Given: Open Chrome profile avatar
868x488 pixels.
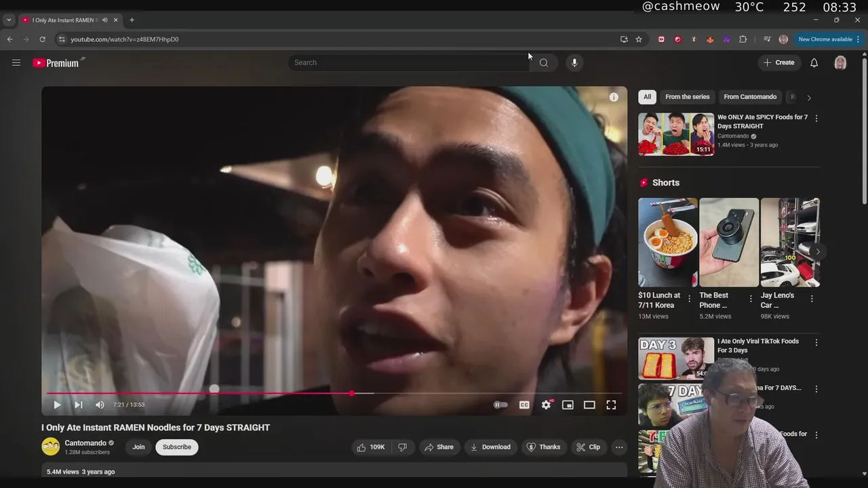Looking at the screenshot, I should pos(783,39).
